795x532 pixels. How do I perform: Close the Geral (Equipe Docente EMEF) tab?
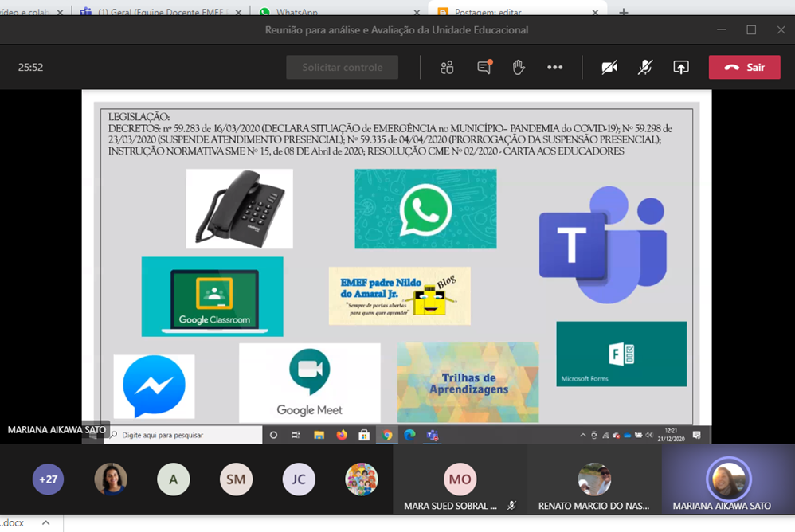(x=238, y=12)
